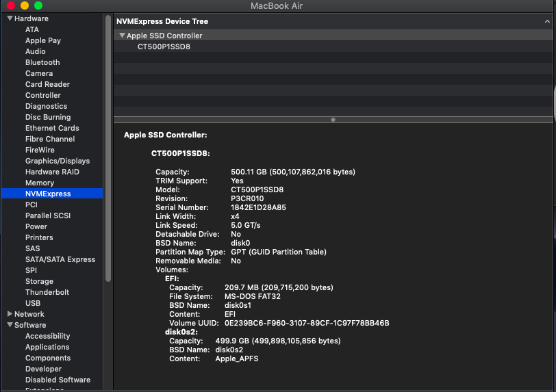This screenshot has width=556, height=392.
Task: Open Disabled Software in the sidebar
Action: (x=58, y=380)
